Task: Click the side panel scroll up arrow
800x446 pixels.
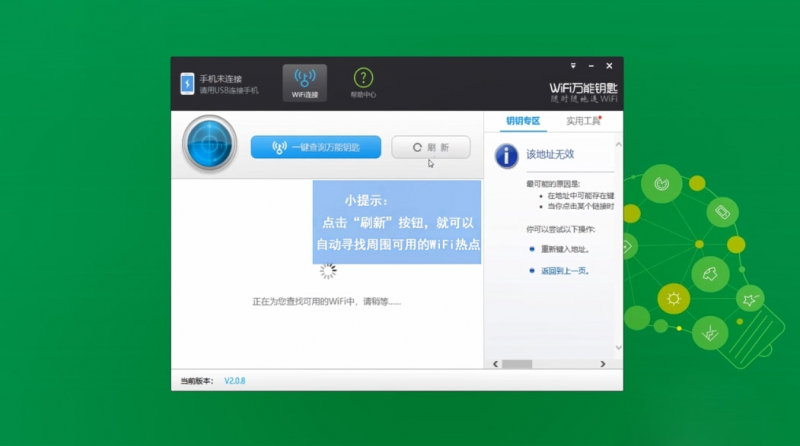Action: pyautogui.click(x=618, y=145)
